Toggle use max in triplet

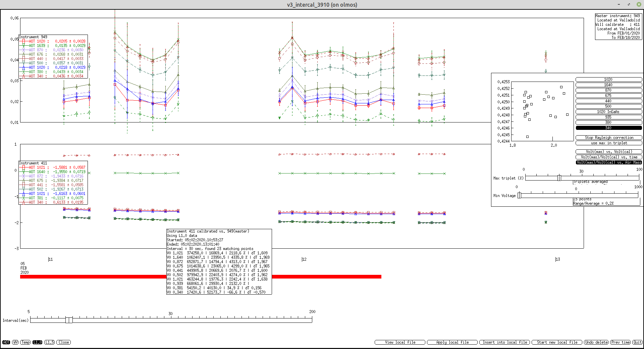(x=608, y=143)
